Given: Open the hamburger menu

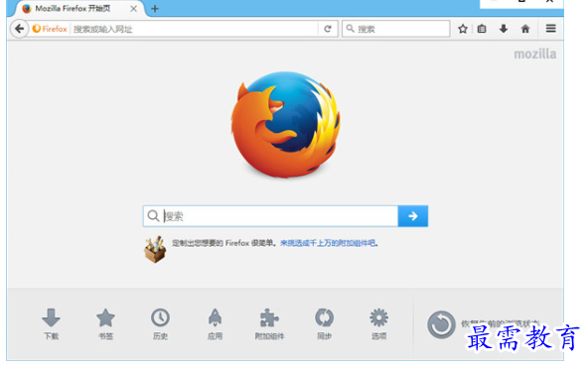Looking at the screenshot, I should [551, 29].
